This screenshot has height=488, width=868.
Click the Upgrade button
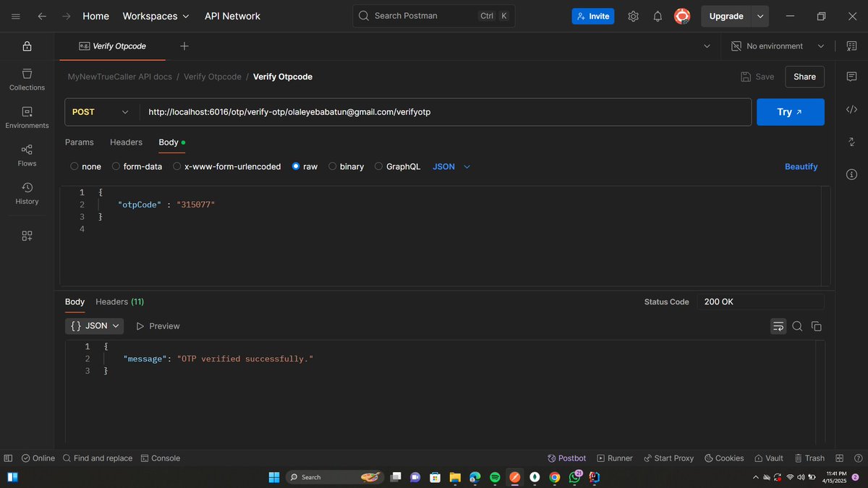coord(726,16)
